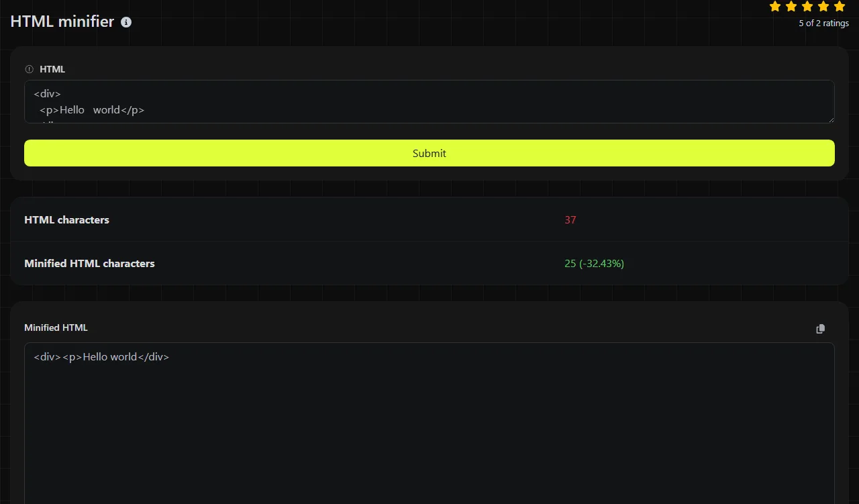Focus the HTML input textarea
This screenshot has width=859, height=504.
tap(429, 102)
